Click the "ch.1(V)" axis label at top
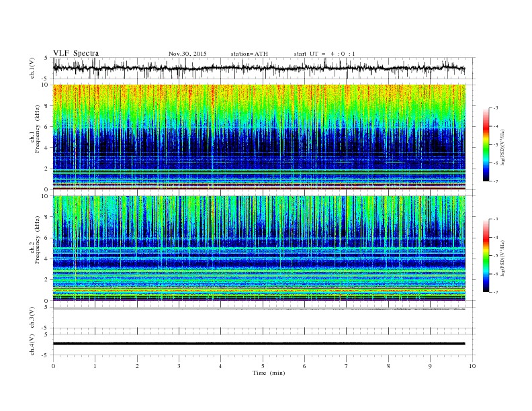 (32, 68)
